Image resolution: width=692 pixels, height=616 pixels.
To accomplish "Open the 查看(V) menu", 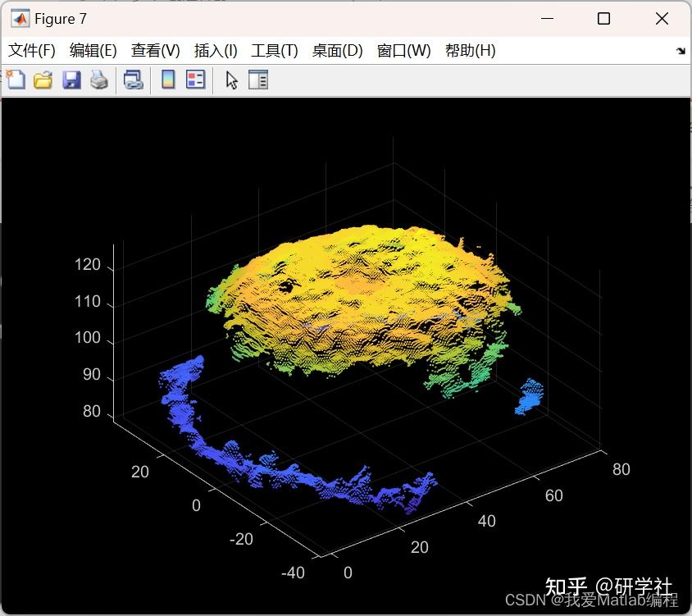I will pyautogui.click(x=153, y=50).
